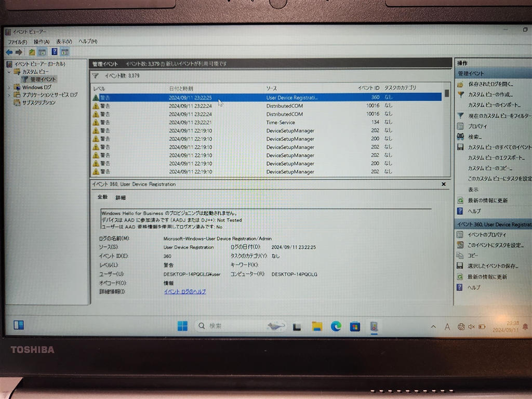The image size is (532, 399).
Task: Switch to the 詳細 tab
Action: pyautogui.click(x=121, y=197)
